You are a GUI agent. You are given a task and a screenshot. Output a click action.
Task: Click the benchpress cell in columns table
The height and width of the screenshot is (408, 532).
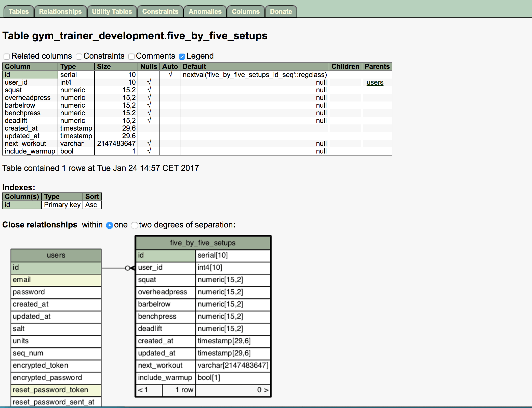[x=30, y=113]
